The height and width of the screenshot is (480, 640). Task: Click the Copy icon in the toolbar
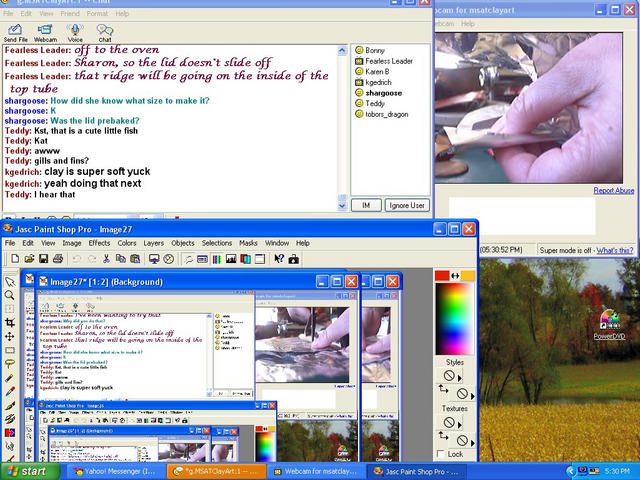tap(121, 259)
